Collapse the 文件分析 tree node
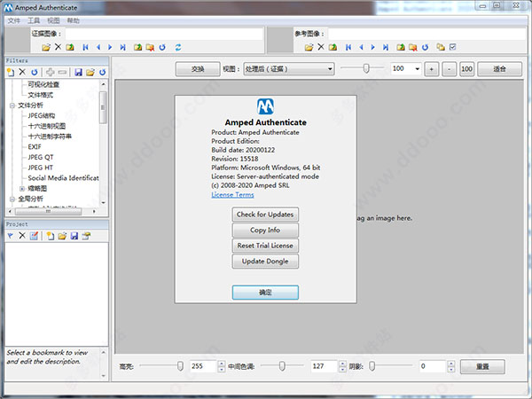 click(x=12, y=106)
